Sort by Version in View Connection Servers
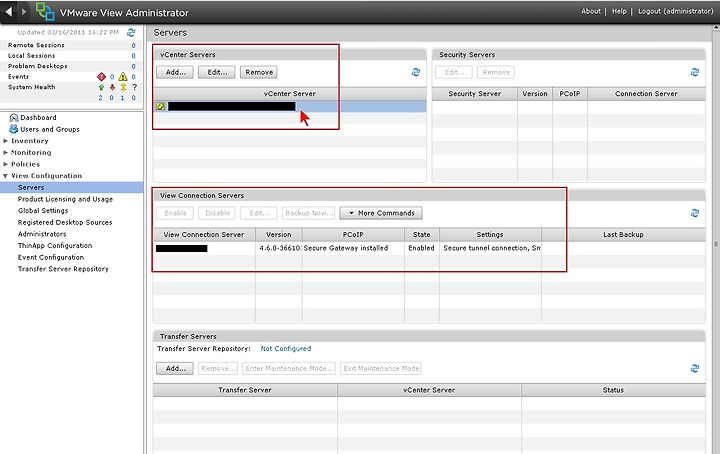Image resolution: width=720 pixels, height=454 pixels. coord(279,235)
